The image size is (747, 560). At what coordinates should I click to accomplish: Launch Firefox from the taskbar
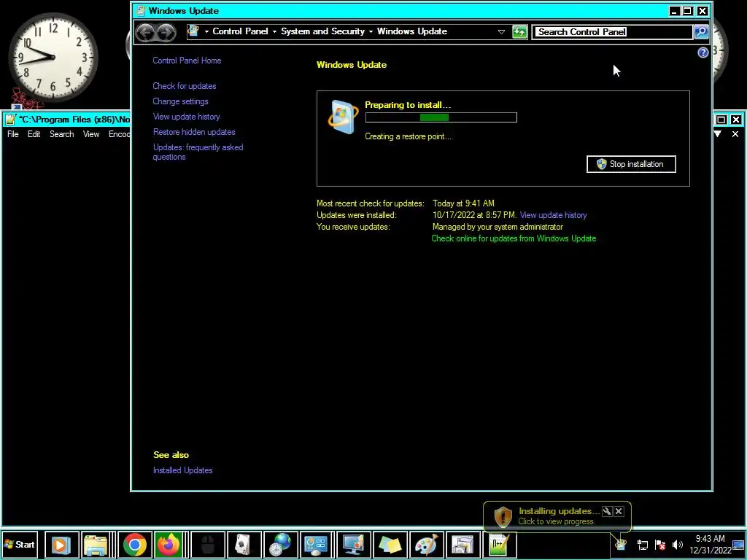click(169, 544)
